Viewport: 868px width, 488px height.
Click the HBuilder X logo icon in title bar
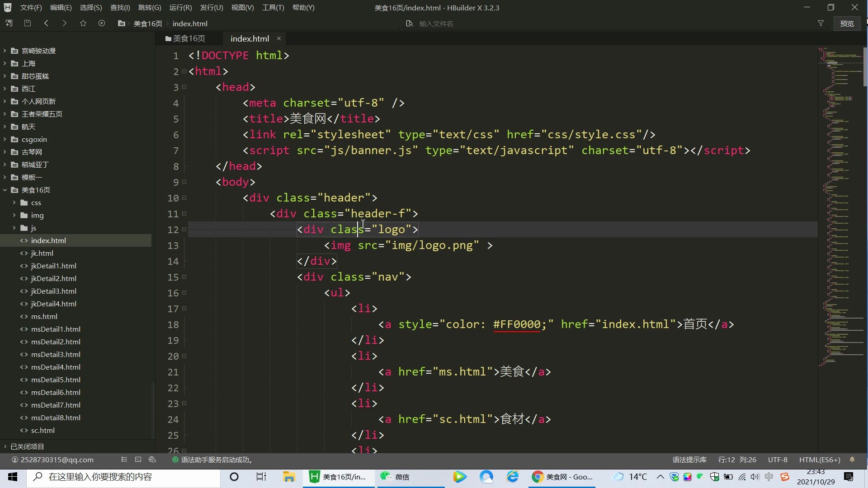(8, 8)
